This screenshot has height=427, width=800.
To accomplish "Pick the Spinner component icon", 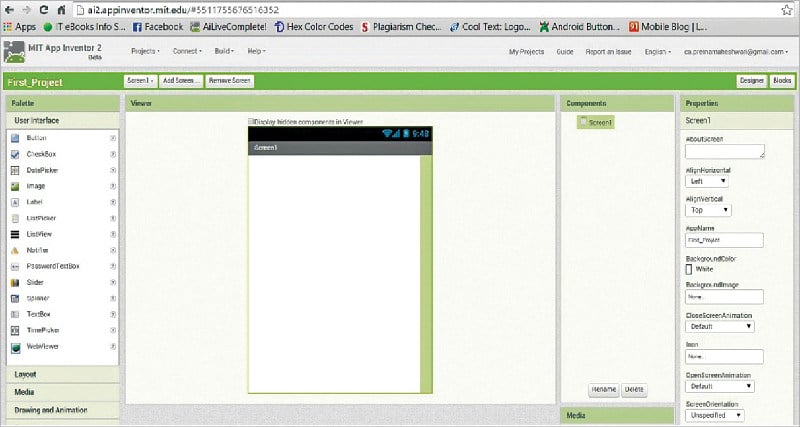I will tap(15, 298).
